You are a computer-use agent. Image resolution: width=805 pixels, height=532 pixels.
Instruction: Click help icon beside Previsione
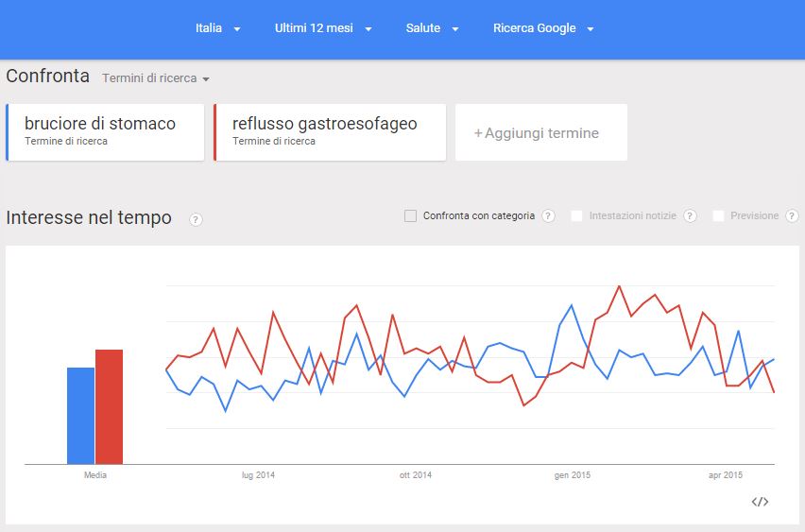(x=792, y=215)
